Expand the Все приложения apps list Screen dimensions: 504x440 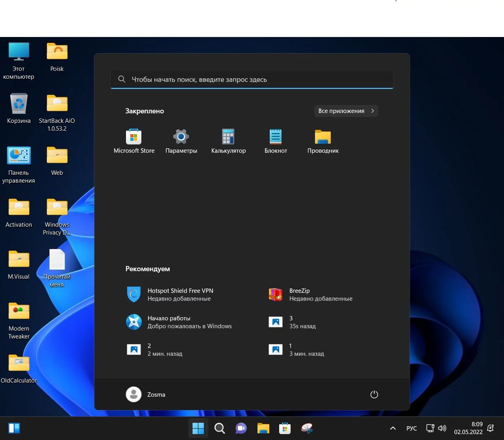pos(346,111)
